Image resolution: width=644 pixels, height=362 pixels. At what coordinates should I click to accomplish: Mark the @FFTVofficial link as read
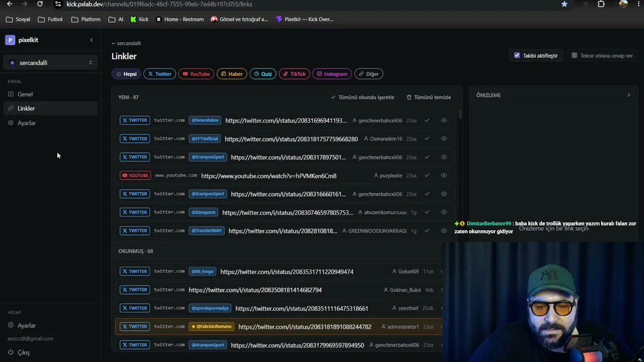[427, 139]
